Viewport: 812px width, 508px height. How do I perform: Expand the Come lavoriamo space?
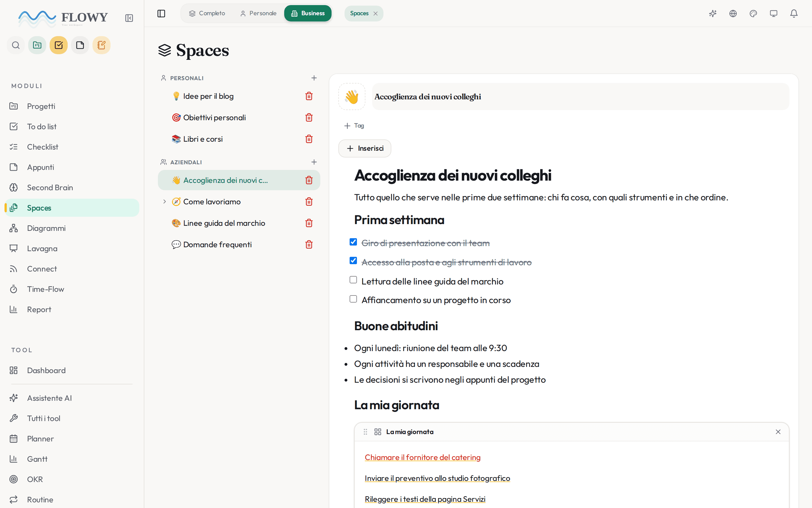(164, 202)
